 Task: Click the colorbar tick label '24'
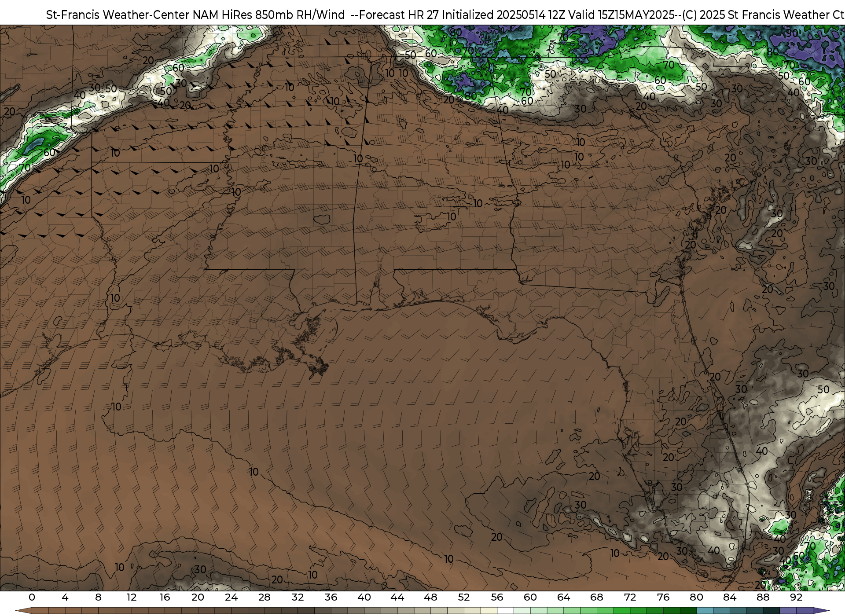pyautogui.click(x=231, y=597)
